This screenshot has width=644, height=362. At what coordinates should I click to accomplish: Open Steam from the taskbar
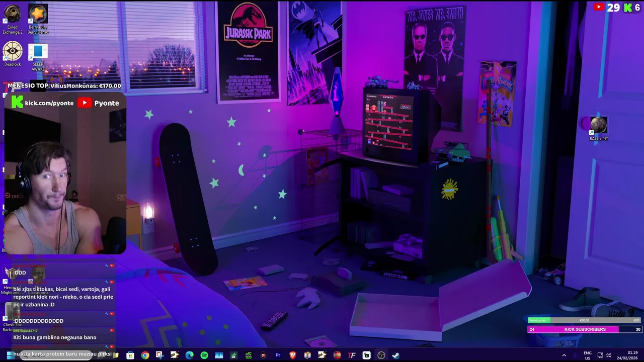coord(396,355)
